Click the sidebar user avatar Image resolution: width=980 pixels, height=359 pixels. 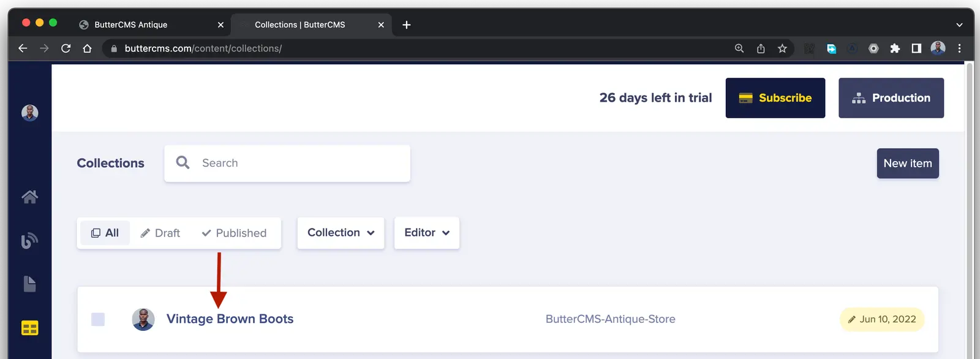[29, 113]
